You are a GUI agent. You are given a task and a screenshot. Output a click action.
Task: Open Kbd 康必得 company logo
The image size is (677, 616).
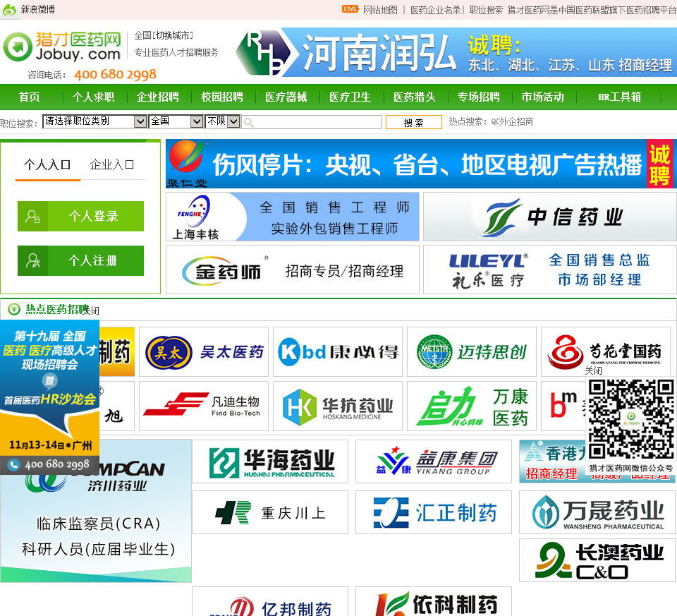[x=338, y=352]
